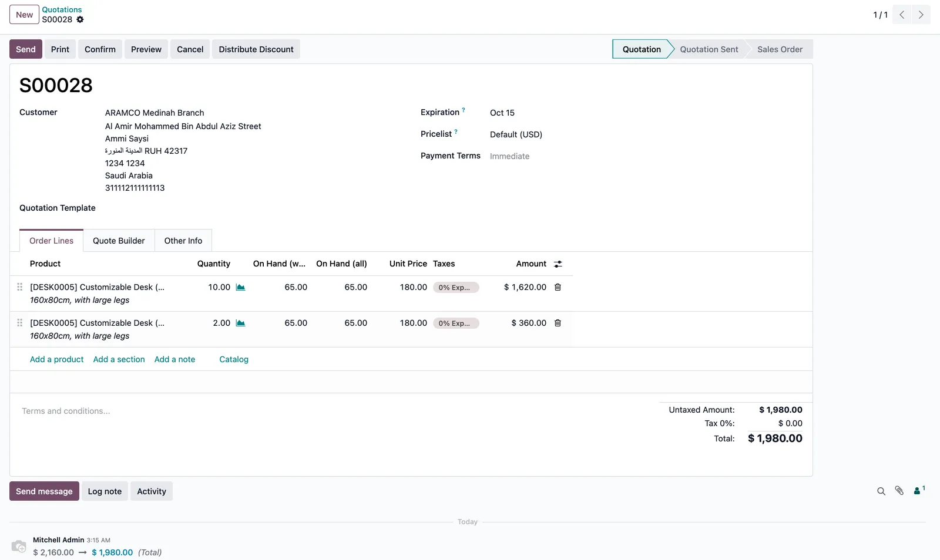Show followers using the person icon

pyautogui.click(x=919, y=490)
